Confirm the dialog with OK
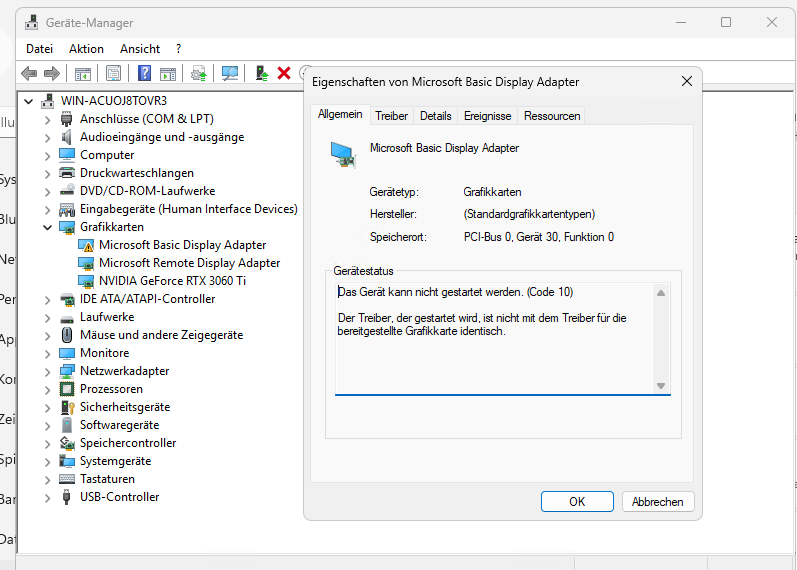Viewport: 797px width, 570px height. pyautogui.click(x=577, y=501)
